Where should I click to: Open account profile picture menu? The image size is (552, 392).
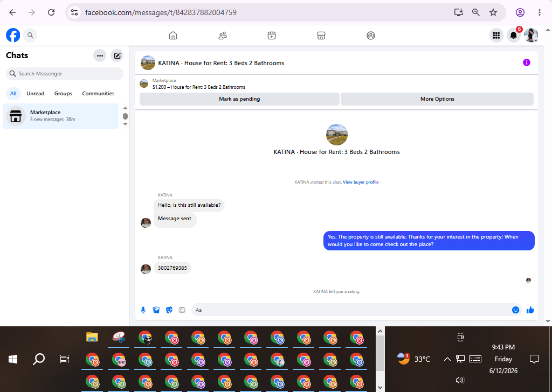click(x=531, y=35)
